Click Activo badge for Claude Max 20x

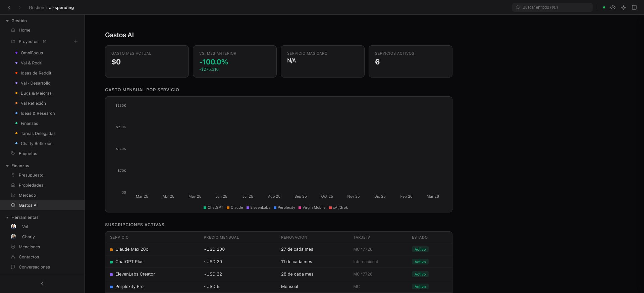[x=420, y=249]
